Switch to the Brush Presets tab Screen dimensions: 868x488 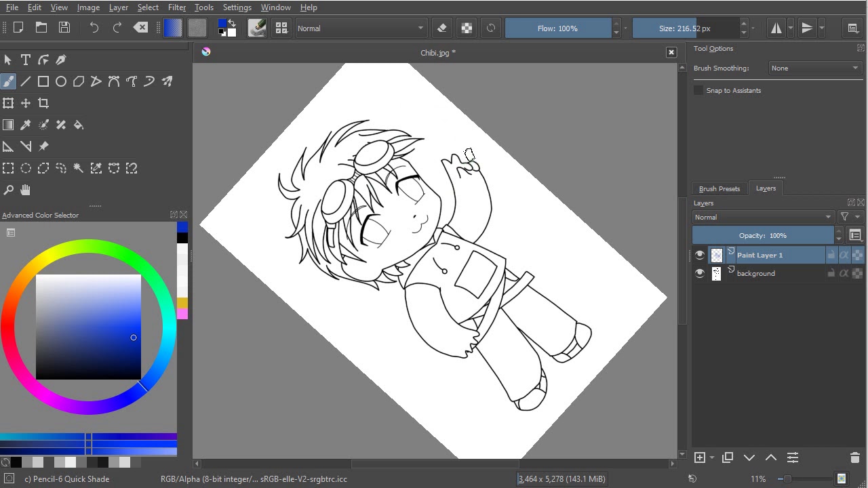point(719,188)
